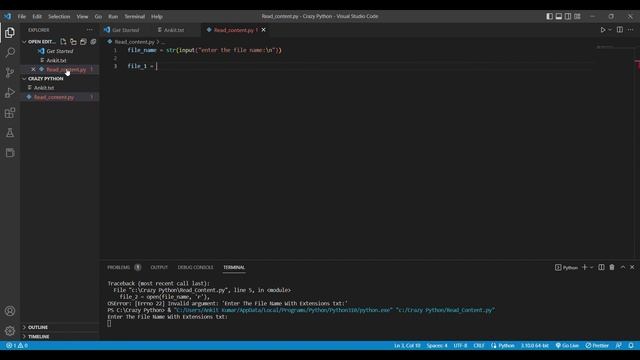Click errors and warnings status bar indicator
The image size is (640, 360).
point(17,345)
